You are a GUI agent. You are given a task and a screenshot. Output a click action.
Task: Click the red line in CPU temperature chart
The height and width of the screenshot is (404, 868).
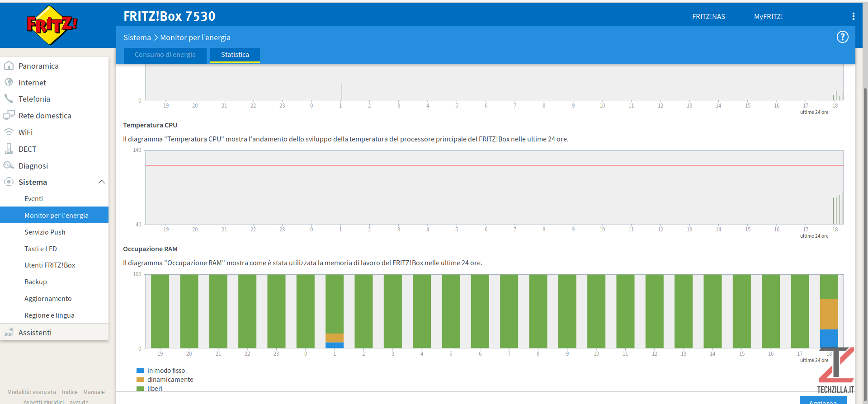pyautogui.click(x=494, y=165)
